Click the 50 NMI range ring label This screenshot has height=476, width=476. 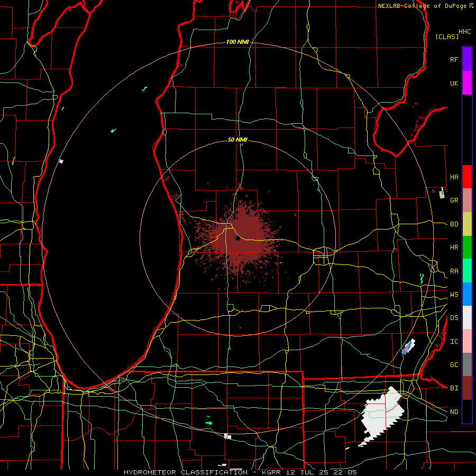coord(237,140)
